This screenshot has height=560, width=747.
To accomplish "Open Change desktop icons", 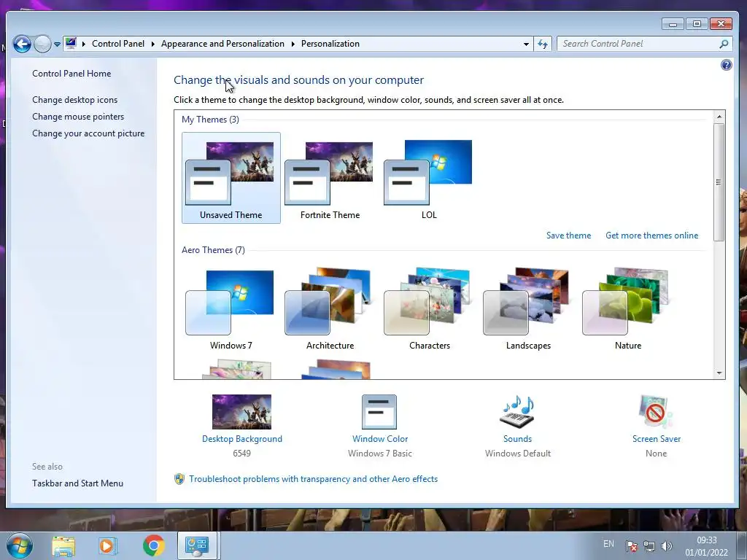I will pyautogui.click(x=75, y=99).
